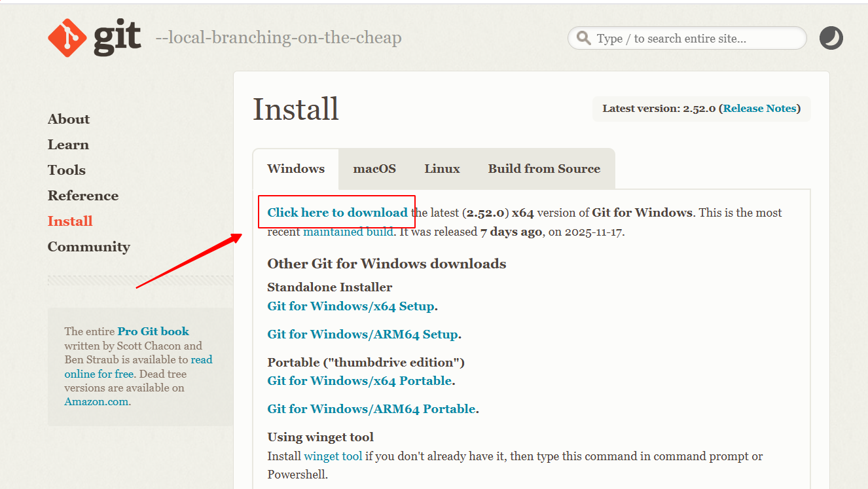Switch to the Build from Source tab
The width and height of the screenshot is (868, 489).
coord(544,169)
